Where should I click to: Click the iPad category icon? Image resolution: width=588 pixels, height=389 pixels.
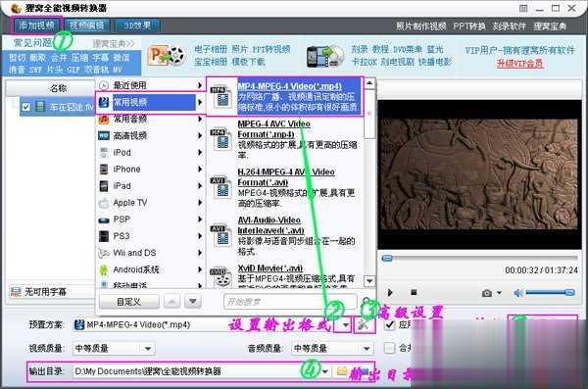(x=104, y=186)
